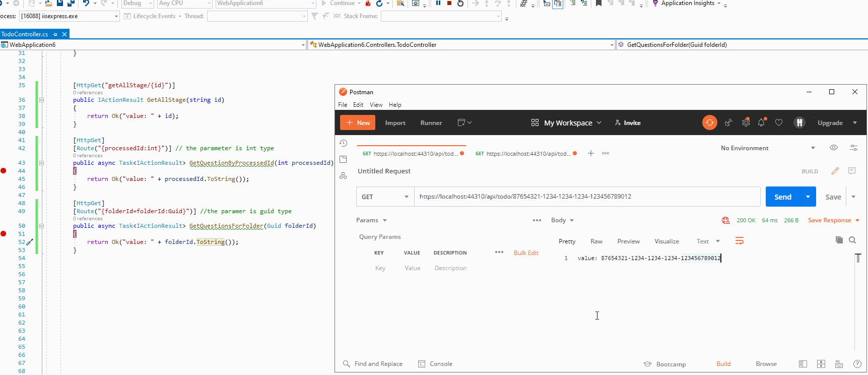Click the bookmark icon in Visual Studio toolbar
The width and height of the screenshot is (868, 375).
pyautogui.click(x=598, y=3)
